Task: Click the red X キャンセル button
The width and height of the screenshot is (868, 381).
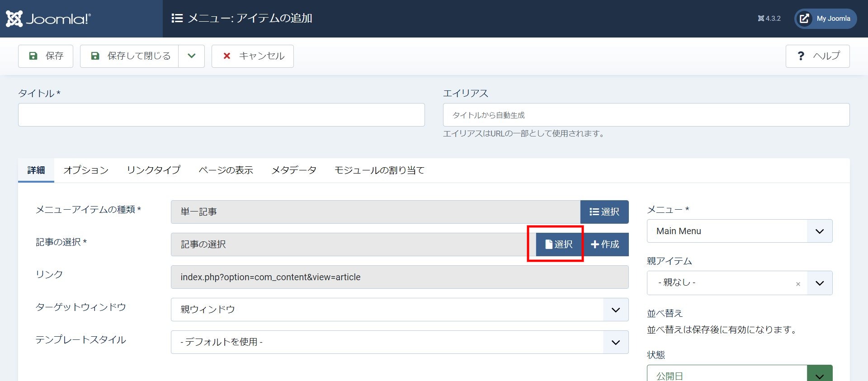Action: coord(253,56)
